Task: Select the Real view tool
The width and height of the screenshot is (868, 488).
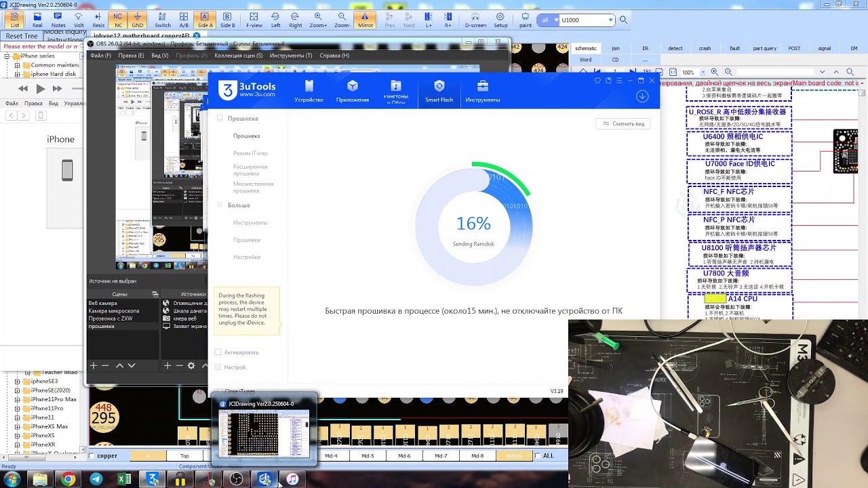Action: (x=37, y=20)
